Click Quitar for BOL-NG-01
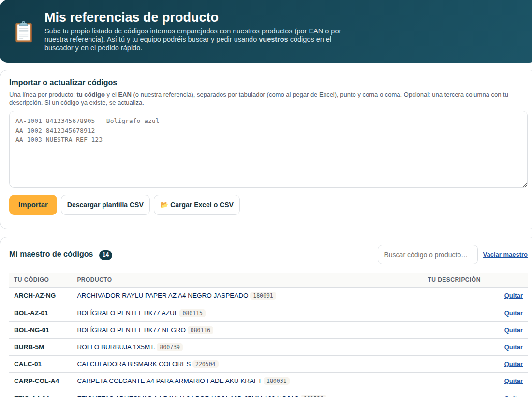The width and height of the screenshot is (532, 397). pyautogui.click(x=513, y=330)
